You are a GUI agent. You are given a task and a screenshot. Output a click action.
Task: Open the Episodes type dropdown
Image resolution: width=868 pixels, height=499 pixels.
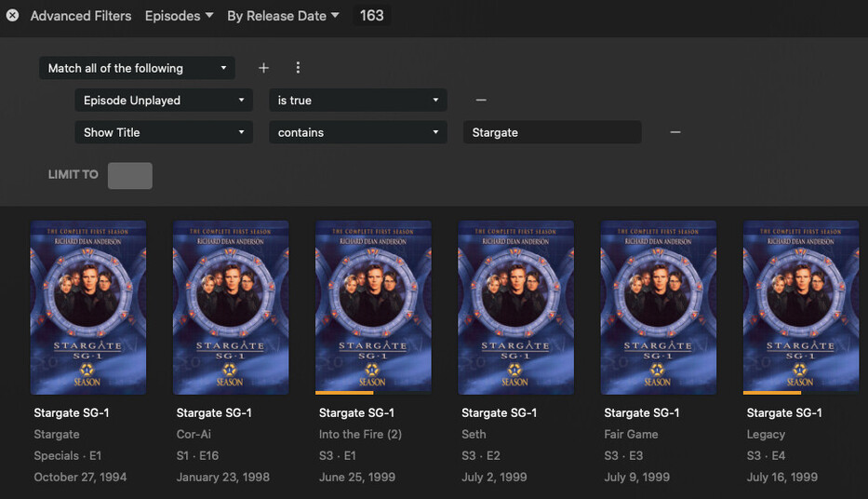(179, 16)
